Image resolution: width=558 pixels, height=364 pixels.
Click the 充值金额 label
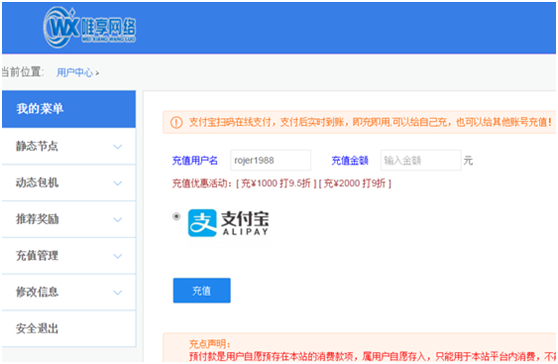[x=350, y=161]
